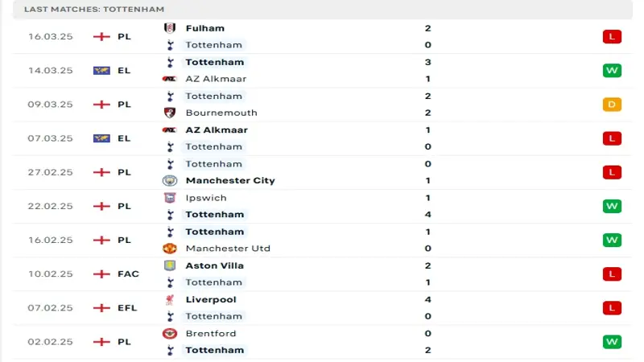Open the AZ Alkmaar link on 14.03.25
This screenshot has height=362, width=644.
[x=216, y=79]
